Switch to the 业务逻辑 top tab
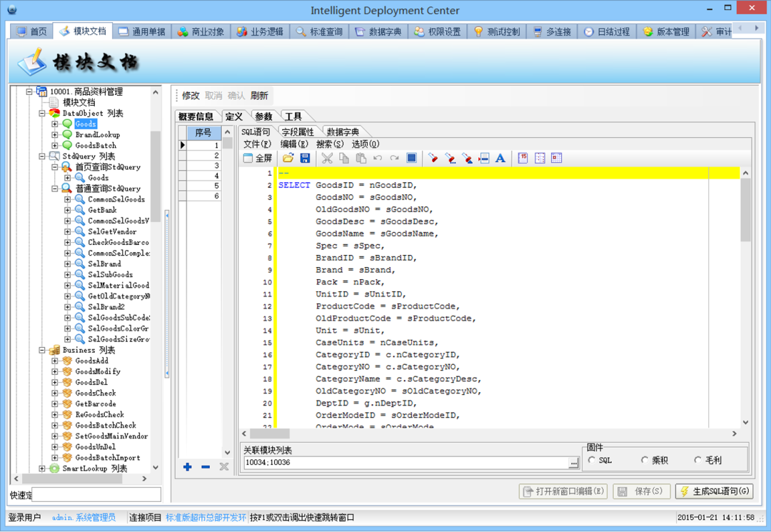The image size is (771, 532). [260, 31]
